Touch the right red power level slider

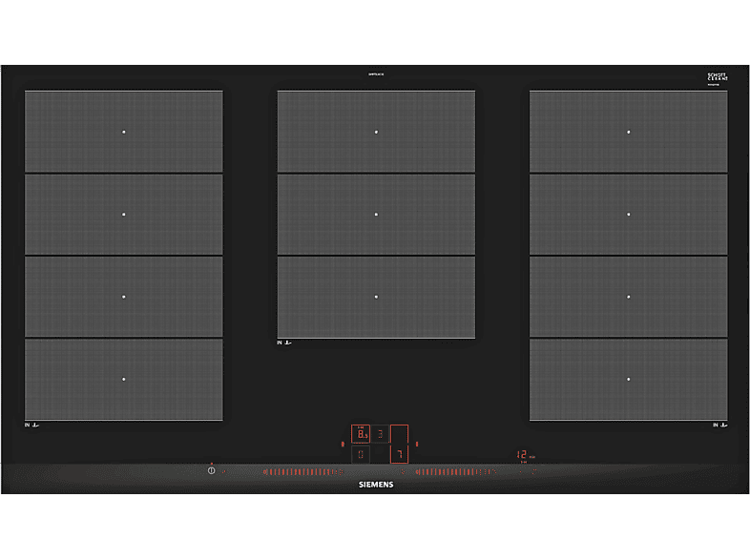pyautogui.click(x=456, y=472)
